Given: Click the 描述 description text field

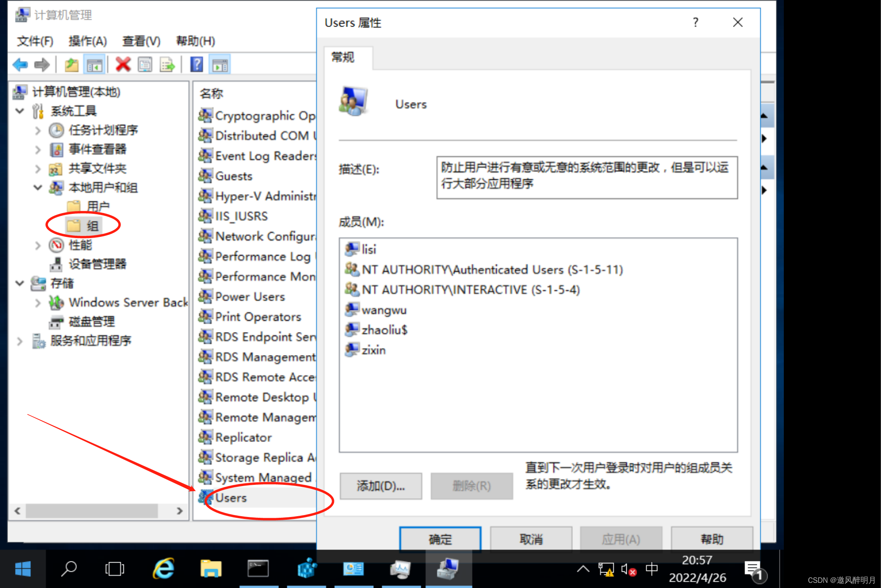Looking at the screenshot, I should click(x=586, y=177).
